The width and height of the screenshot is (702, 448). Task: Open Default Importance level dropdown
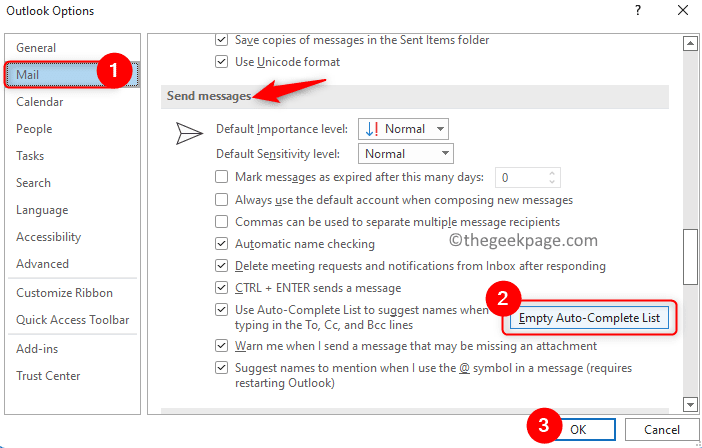click(403, 129)
